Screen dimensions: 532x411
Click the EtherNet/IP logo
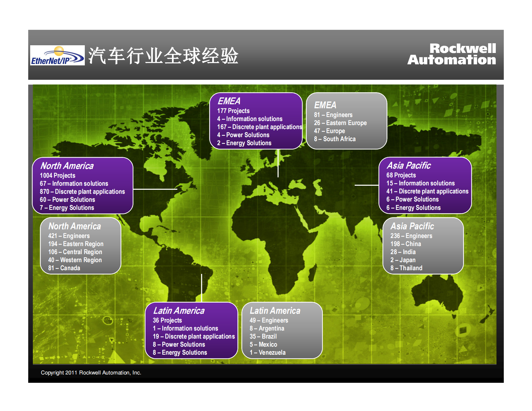(57, 55)
